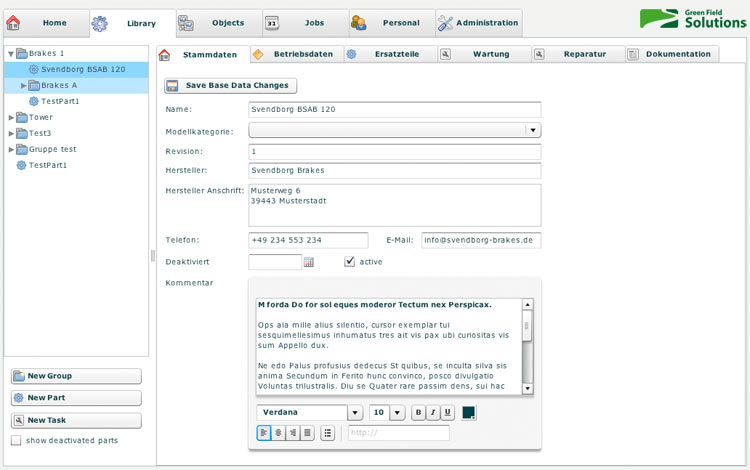Uncheck the active checkbox
Viewport: 750px width, 470px height.
[349, 262]
